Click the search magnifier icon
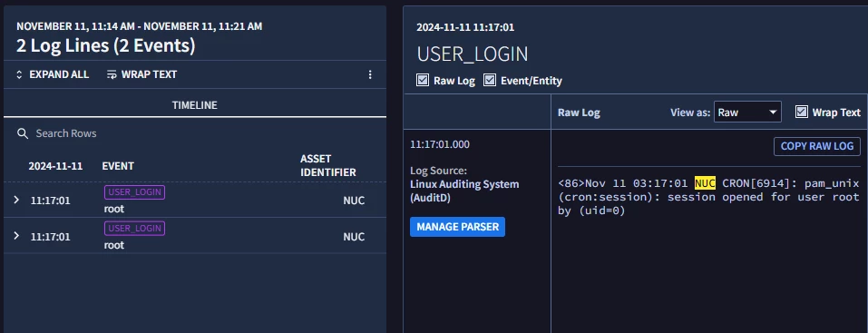The width and height of the screenshot is (868, 333). pyautogui.click(x=23, y=133)
